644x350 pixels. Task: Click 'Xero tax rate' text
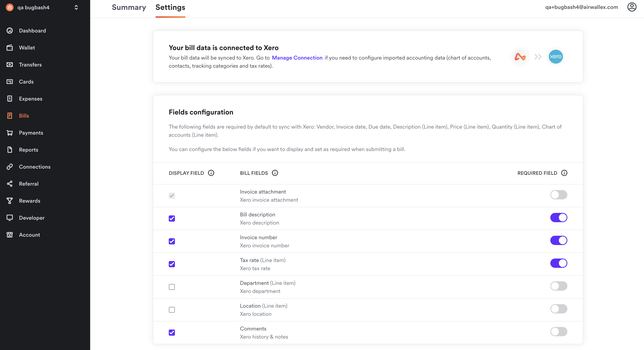[255, 268]
